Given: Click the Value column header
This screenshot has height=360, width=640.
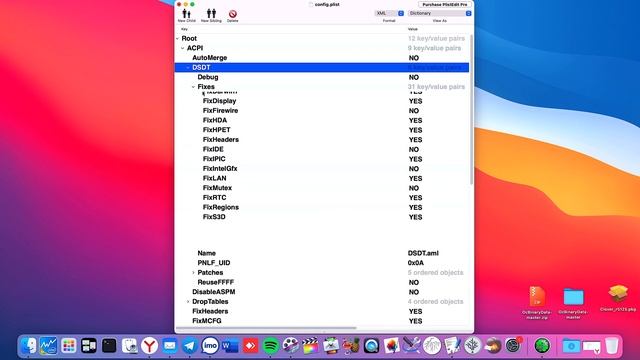Looking at the screenshot, I should [x=413, y=29].
